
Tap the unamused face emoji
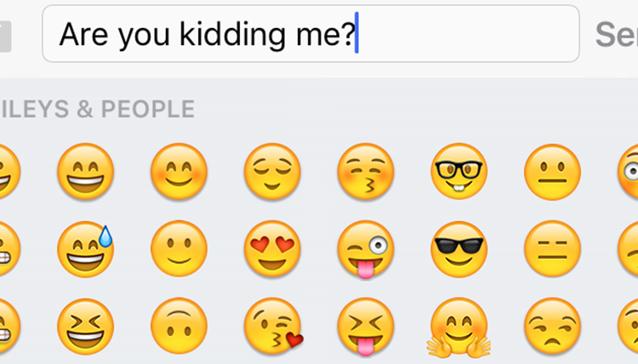click(553, 327)
